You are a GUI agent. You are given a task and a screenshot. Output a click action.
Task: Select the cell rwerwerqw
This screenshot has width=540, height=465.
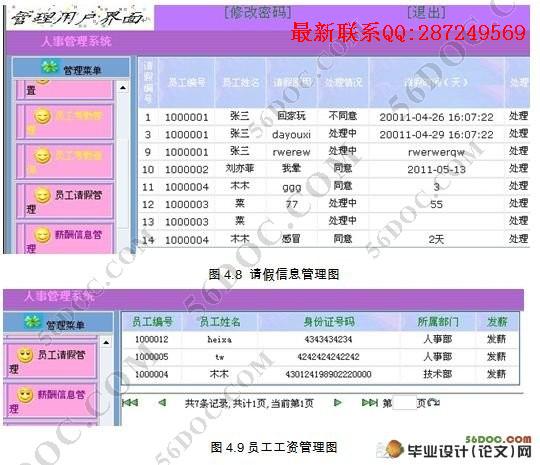pos(436,152)
